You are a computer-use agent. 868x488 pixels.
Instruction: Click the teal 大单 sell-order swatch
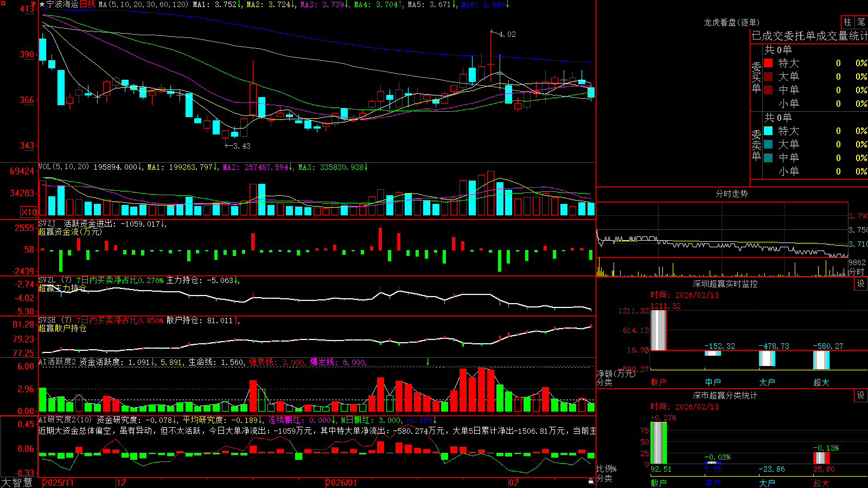tap(768, 144)
